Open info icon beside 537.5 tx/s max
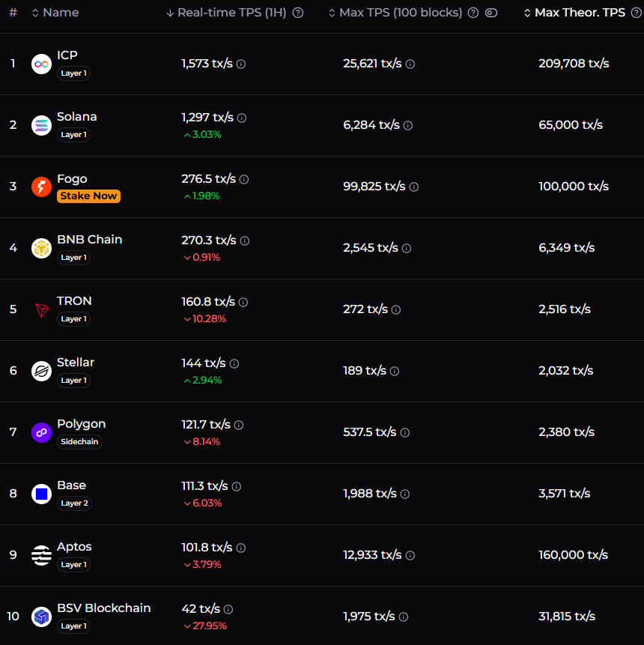Viewport: 644px width, 645px height. (405, 433)
